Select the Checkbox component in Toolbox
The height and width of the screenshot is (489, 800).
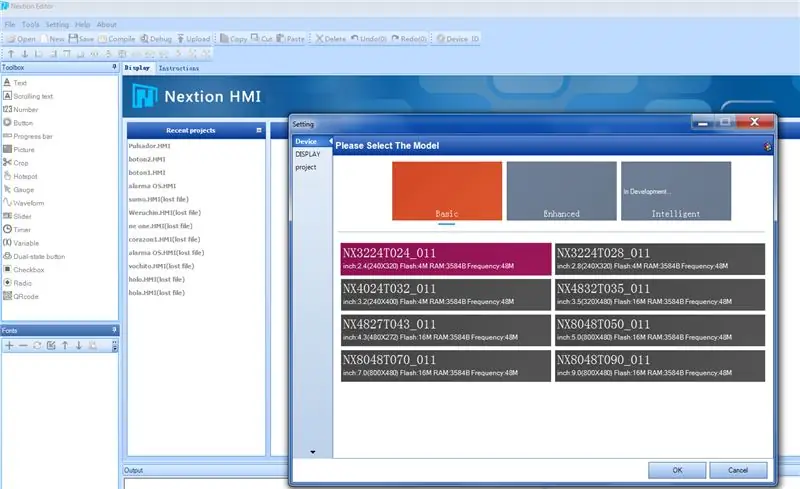point(23,270)
